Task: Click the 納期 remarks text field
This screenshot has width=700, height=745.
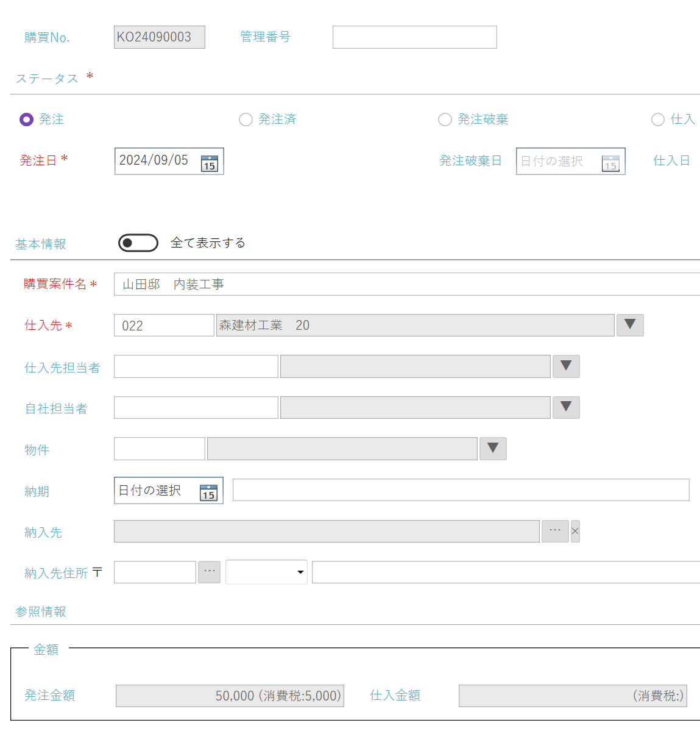Action: tap(461, 490)
